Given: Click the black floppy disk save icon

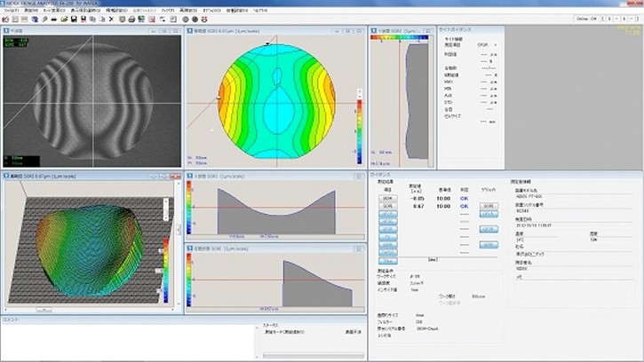Looking at the screenshot, I should click(x=74, y=20).
